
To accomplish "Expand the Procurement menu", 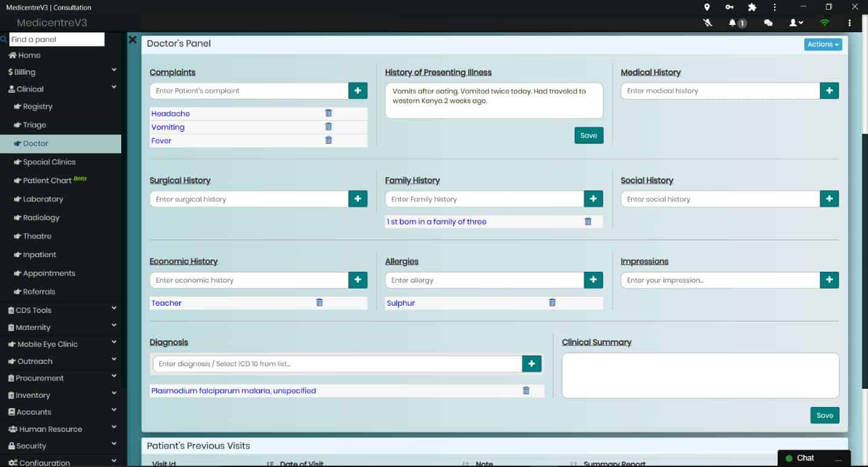I will (61, 378).
